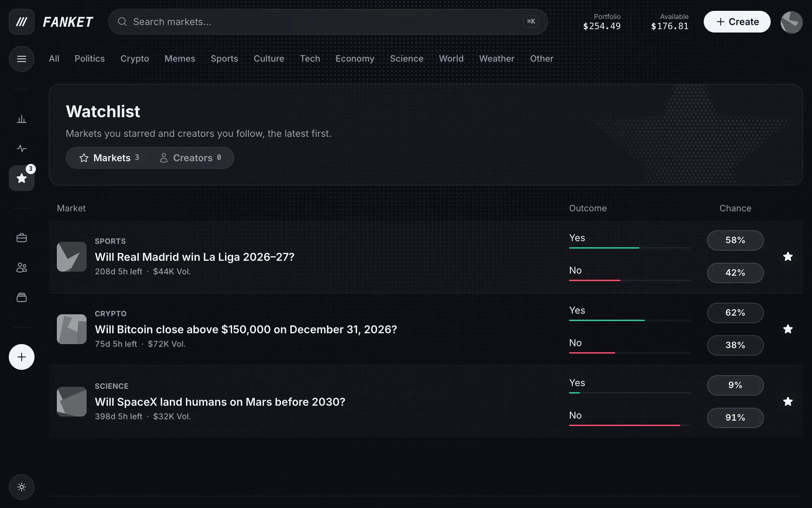Click the search magnifier icon
Screen dimensions: 812x508
pyautogui.click(x=122, y=22)
